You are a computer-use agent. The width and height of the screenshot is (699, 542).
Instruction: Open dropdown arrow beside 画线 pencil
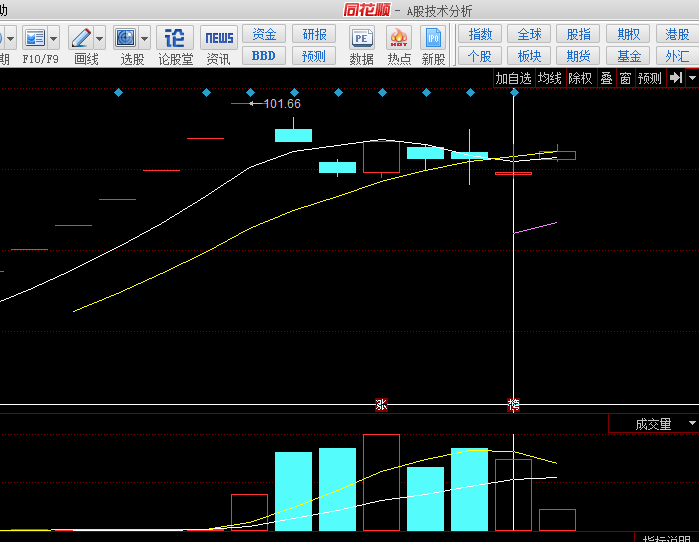[x=100, y=39]
